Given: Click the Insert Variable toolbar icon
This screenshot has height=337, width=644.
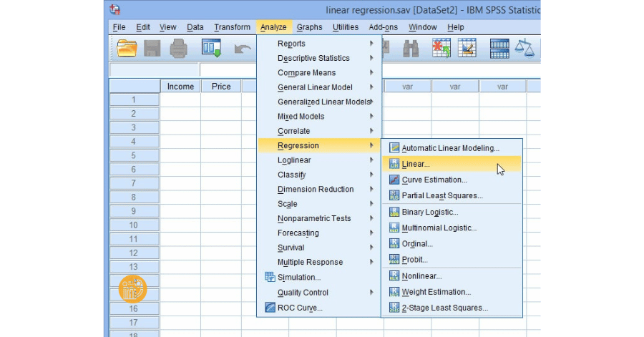Looking at the screenshot, I should (467, 48).
